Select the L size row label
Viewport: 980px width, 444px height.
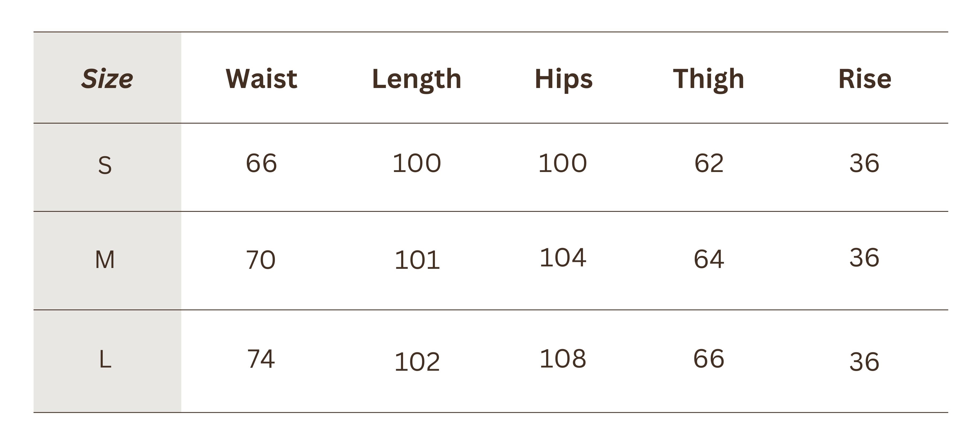coord(105,359)
